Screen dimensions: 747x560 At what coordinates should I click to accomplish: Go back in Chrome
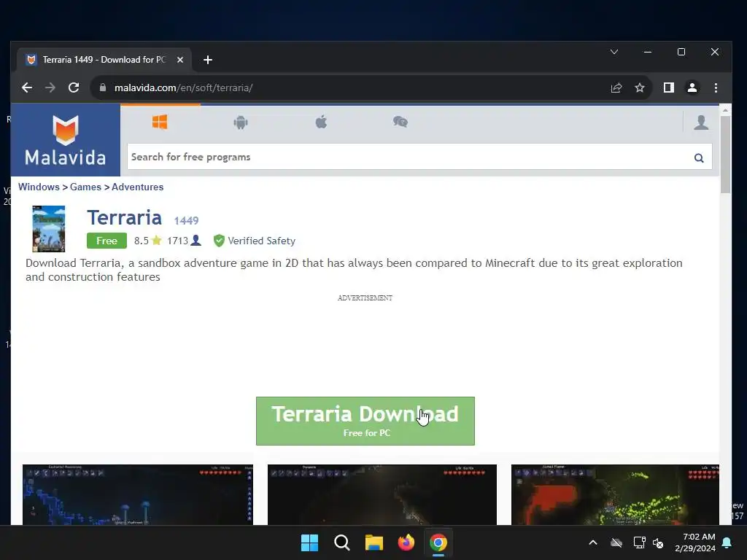pos(27,87)
